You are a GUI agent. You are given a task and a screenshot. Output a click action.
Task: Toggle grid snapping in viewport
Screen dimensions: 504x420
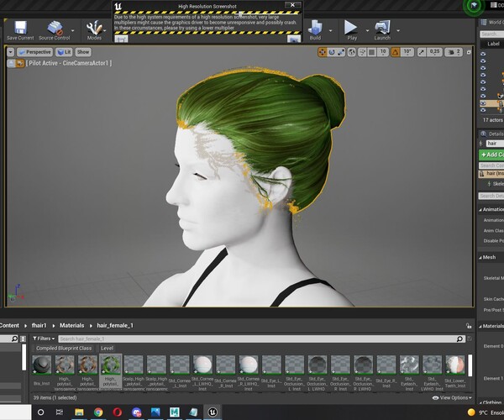(x=372, y=52)
